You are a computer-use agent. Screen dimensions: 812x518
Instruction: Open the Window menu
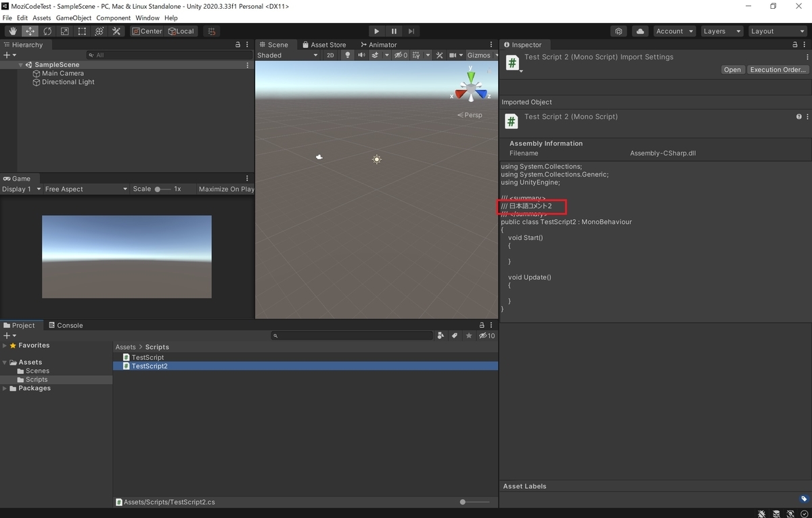click(148, 18)
